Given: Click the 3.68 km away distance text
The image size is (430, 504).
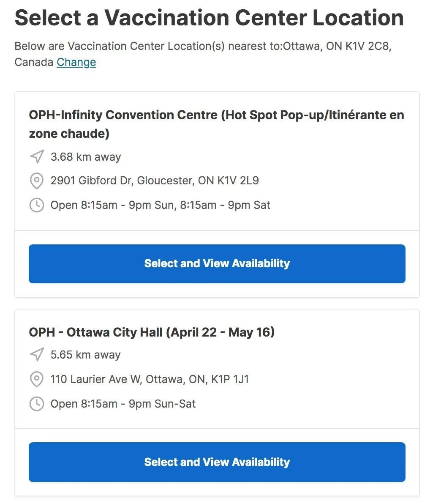Looking at the screenshot, I should (x=86, y=157).
